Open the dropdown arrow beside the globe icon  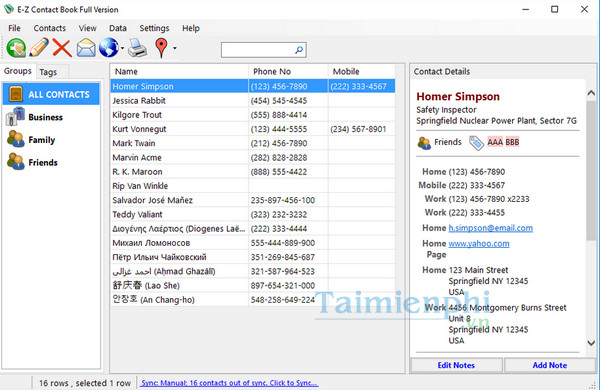(122, 48)
